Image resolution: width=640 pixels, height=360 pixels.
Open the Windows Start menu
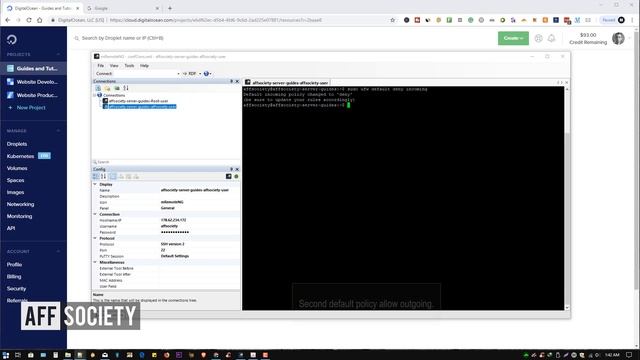[x=6, y=355]
